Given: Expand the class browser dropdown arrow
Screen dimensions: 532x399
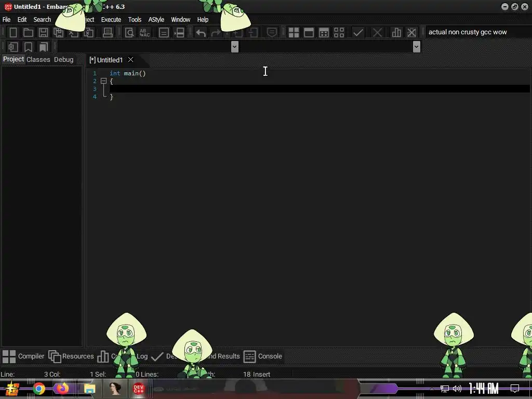Looking at the screenshot, I should (234, 47).
